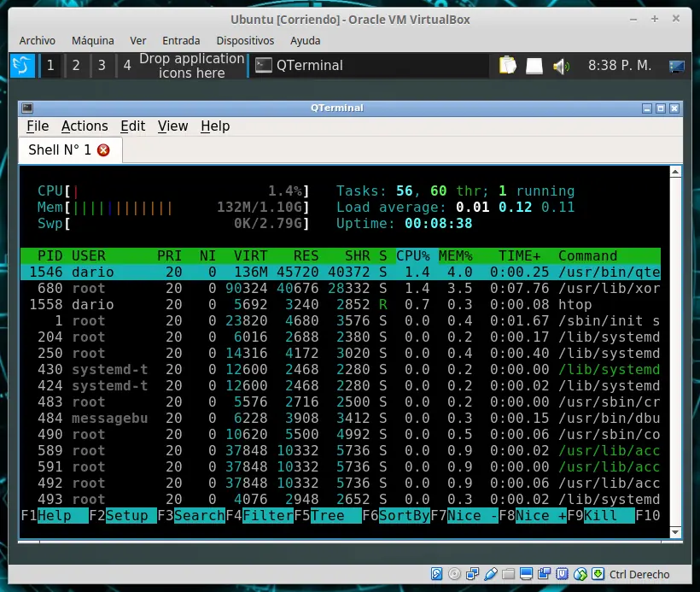The height and width of the screenshot is (592, 700).
Task: Click the VirtualBox display status icon
Action: [527, 574]
